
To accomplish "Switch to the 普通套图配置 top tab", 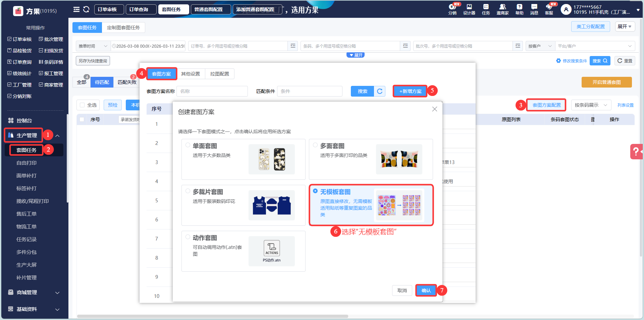I will pos(211,9).
